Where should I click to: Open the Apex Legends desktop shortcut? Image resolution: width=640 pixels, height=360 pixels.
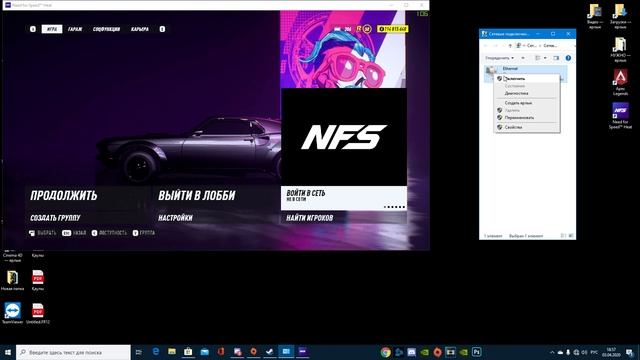tap(620, 82)
